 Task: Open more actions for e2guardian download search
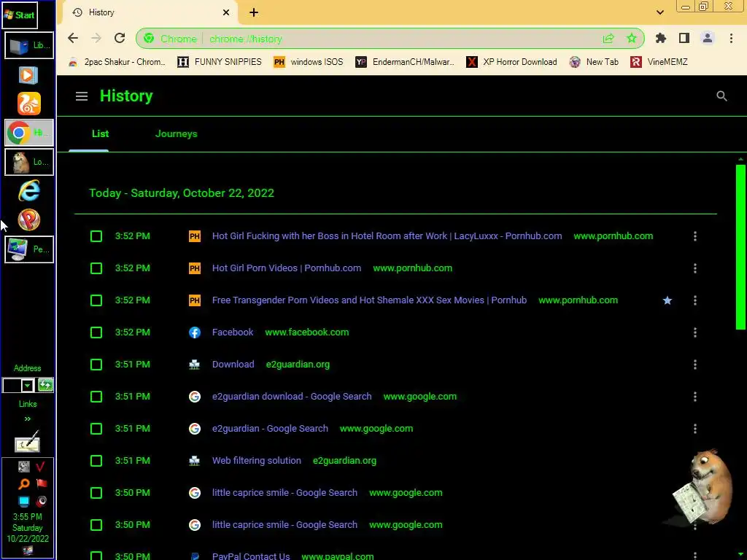(695, 397)
